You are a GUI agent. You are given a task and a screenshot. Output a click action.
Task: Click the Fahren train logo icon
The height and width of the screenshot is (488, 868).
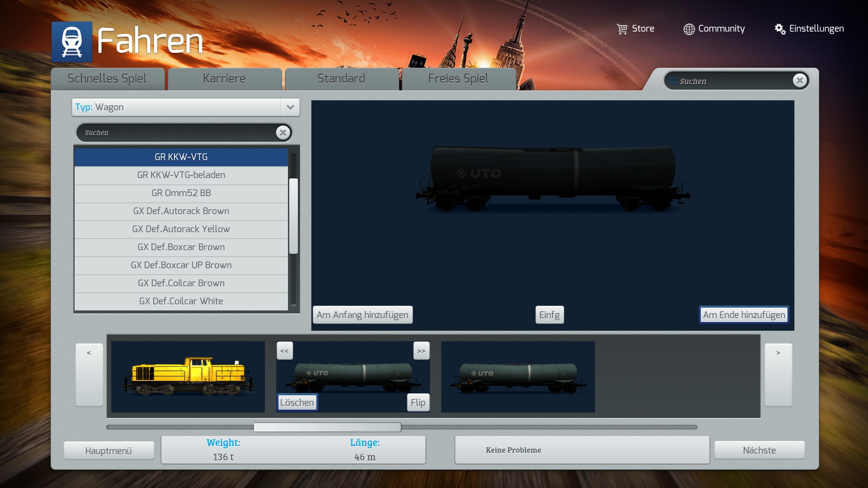tap(72, 42)
